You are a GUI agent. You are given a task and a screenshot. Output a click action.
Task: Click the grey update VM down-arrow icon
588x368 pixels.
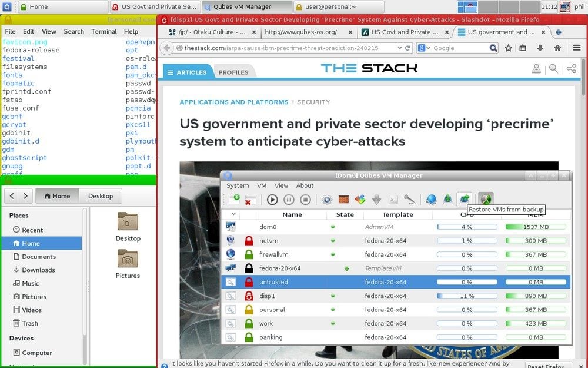coord(376,200)
